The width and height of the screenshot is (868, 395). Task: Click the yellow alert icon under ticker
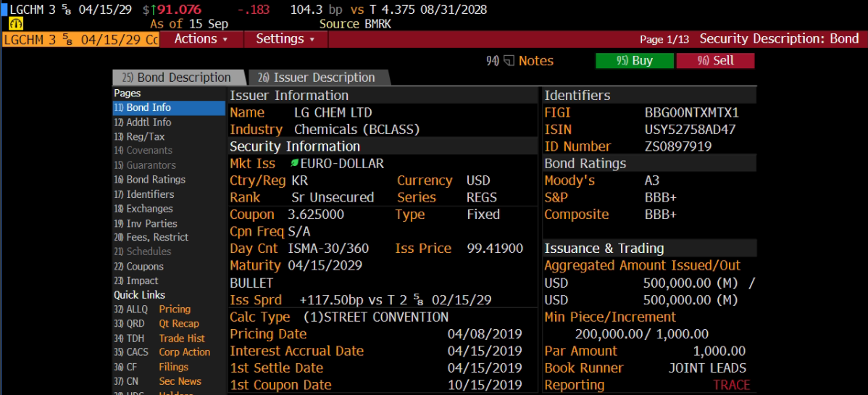point(16,24)
